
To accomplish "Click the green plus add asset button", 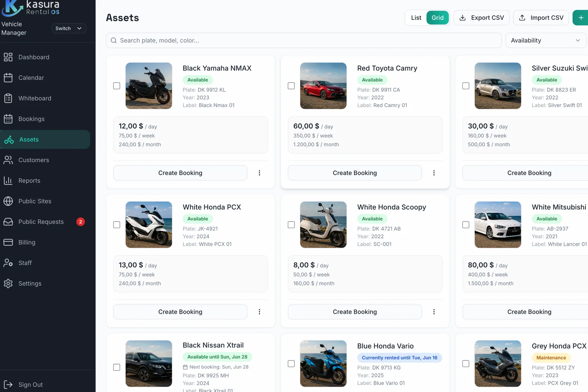I will click(581, 18).
